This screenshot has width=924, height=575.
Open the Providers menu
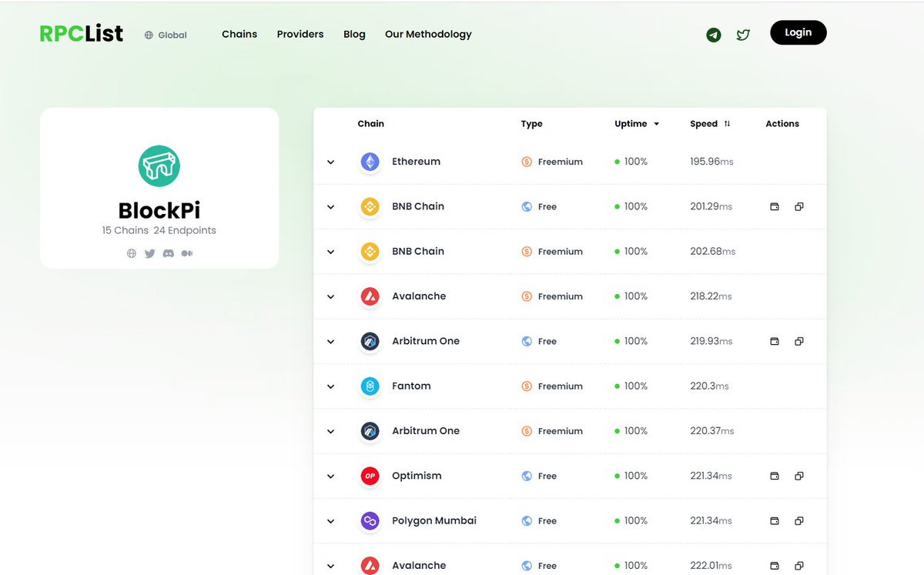tap(300, 34)
